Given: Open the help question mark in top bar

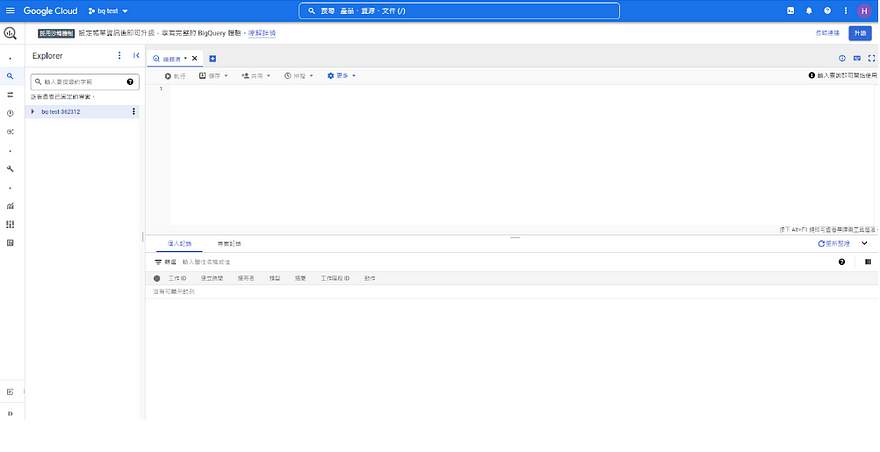Looking at the screenshot, I should point(827,11).
